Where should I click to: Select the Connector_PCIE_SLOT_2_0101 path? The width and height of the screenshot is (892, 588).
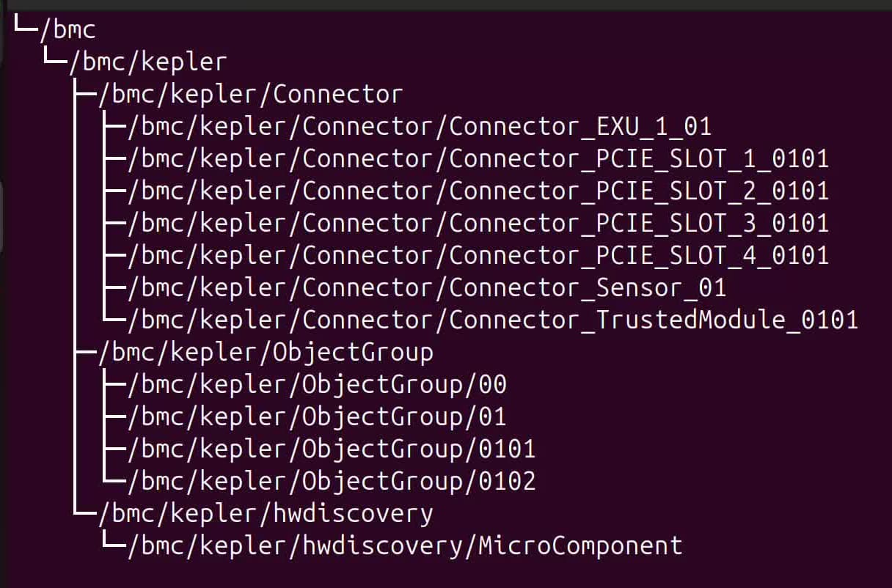[478, 191]
